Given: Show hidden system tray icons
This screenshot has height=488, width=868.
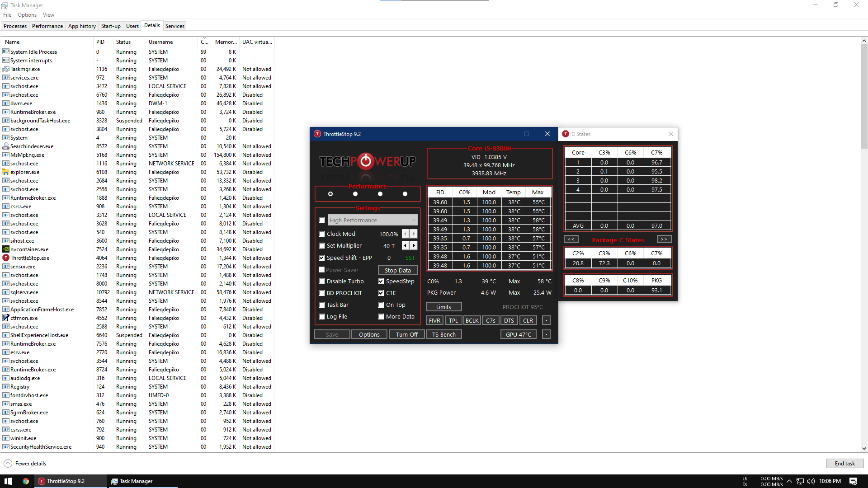Looking at the screenshot, I should 789,481.
